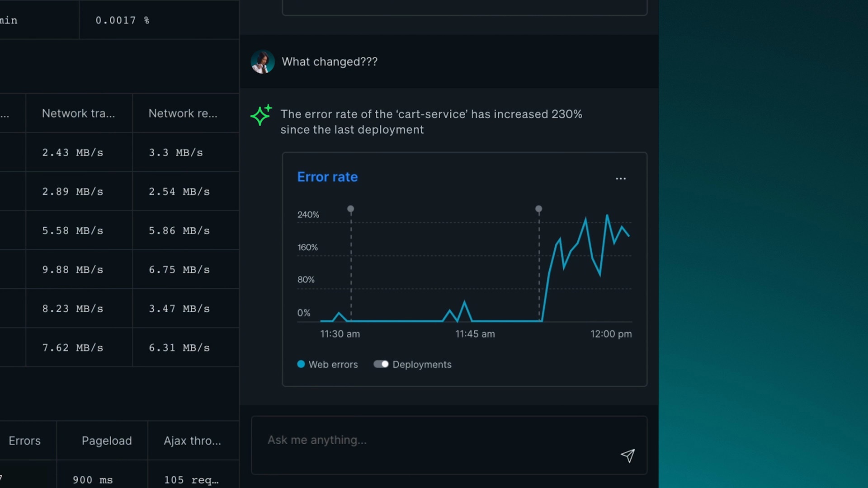Screen dimensions: 868x488
Task: Open the Error rate chart options menu
Action: (621, 179)
